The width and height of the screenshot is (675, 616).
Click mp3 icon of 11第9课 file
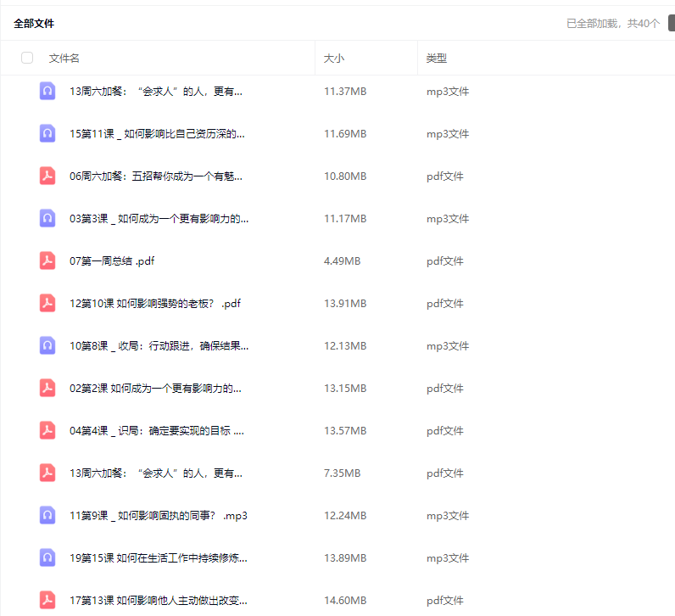coord(47,515)
